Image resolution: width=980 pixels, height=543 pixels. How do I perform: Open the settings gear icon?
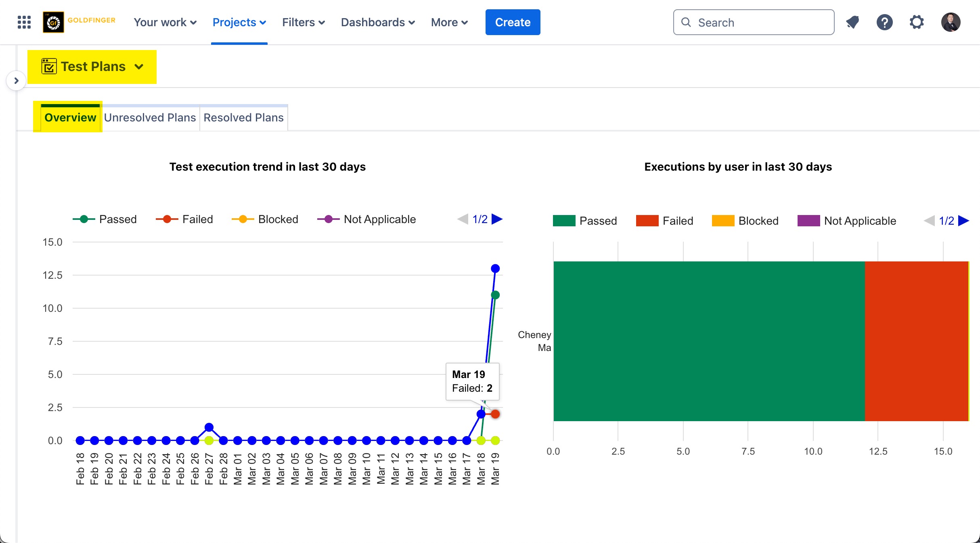[x=917, y=22]
